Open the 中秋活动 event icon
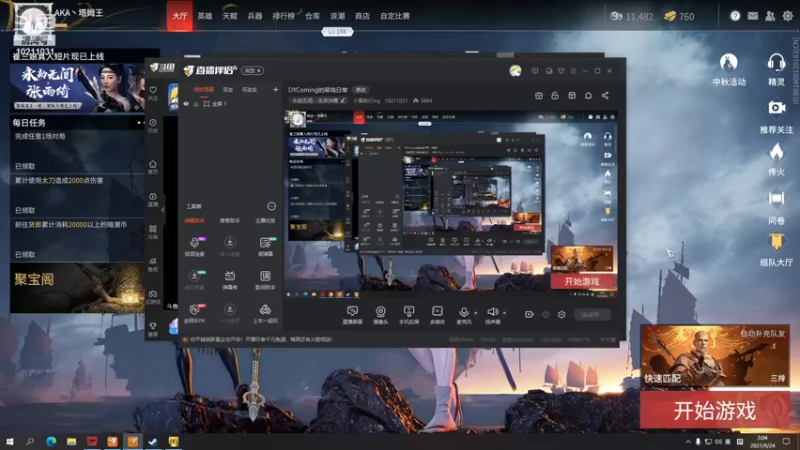Image resolution: width=800 pixels, height=450 pixels. [729, 69]
